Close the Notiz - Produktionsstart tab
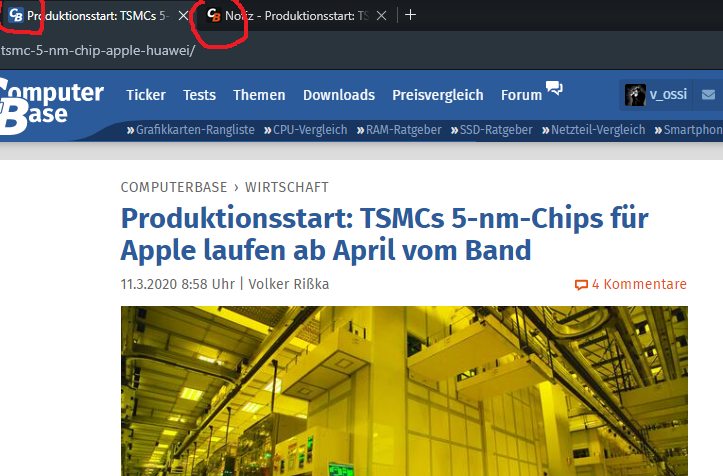 pos(381,16)
